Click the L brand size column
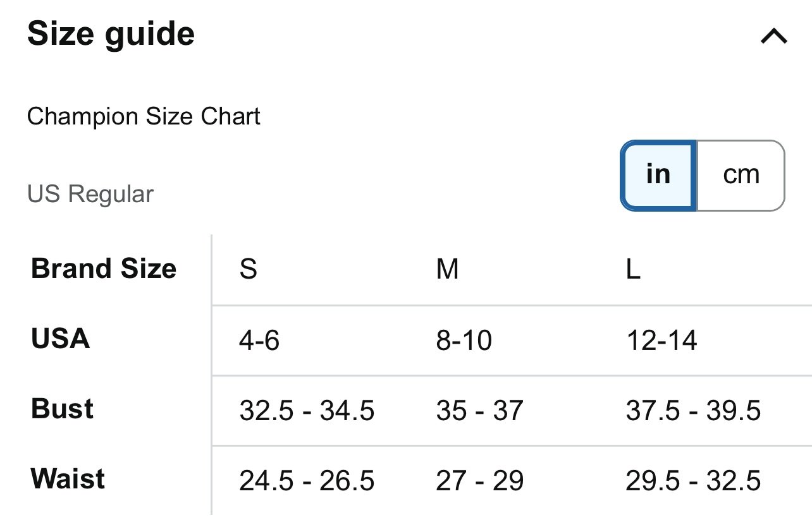This screenshot has width=812, height=520. [x=633, y=270]
